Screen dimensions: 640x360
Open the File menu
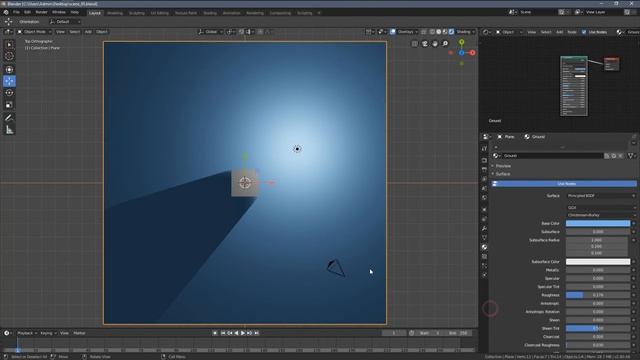pyautogui.click(x=16, y=12)
